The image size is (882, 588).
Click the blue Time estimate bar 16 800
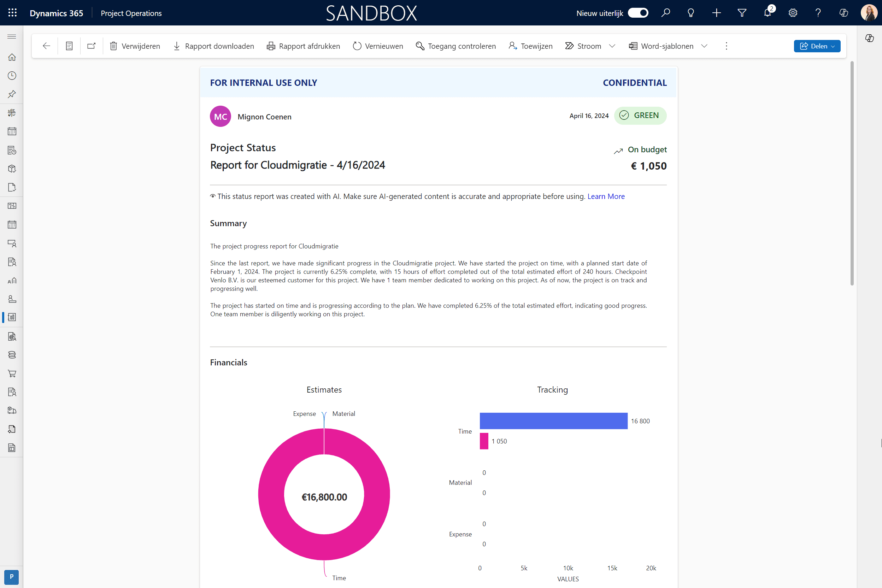pos(553,421)
